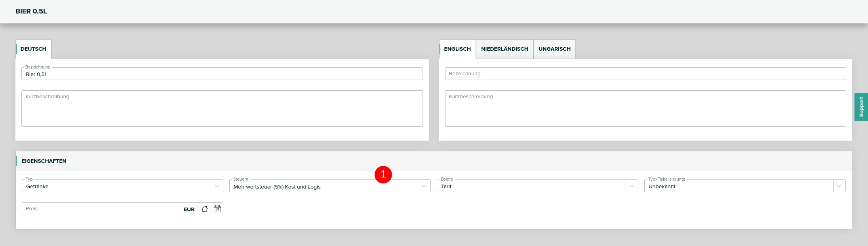Image resolution: width=868 pixels, height=246 pixels.
Task: Switch to the Ungarisch tab
Action: pyautogui.click(x=554, y=49)
